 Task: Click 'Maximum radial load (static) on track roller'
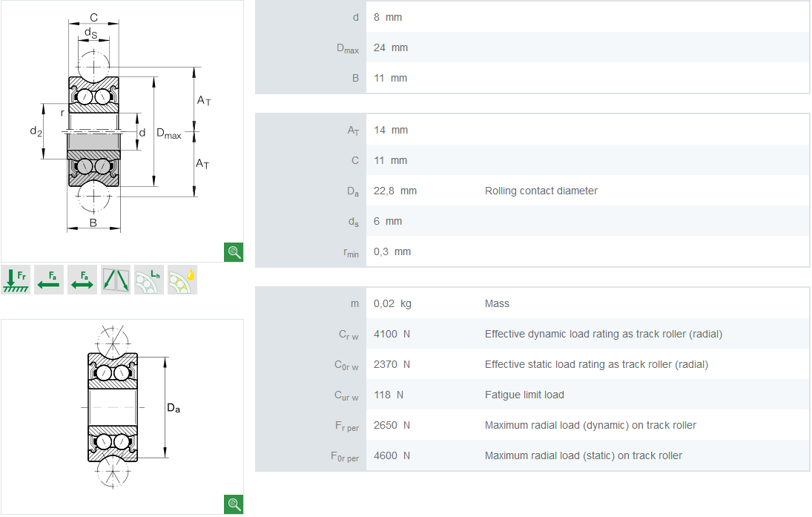tap(583, 455)
